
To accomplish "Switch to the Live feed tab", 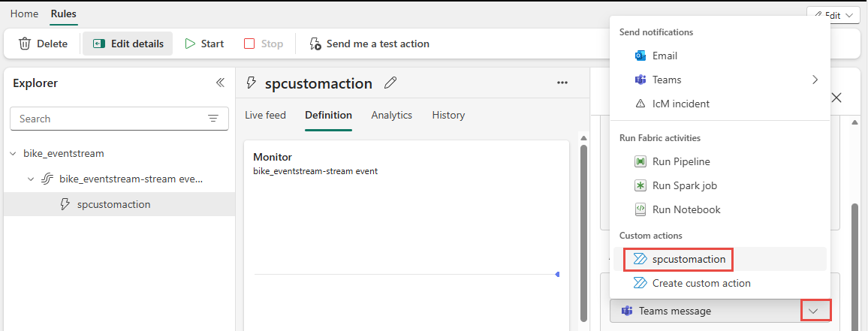I will click(266, 115).
